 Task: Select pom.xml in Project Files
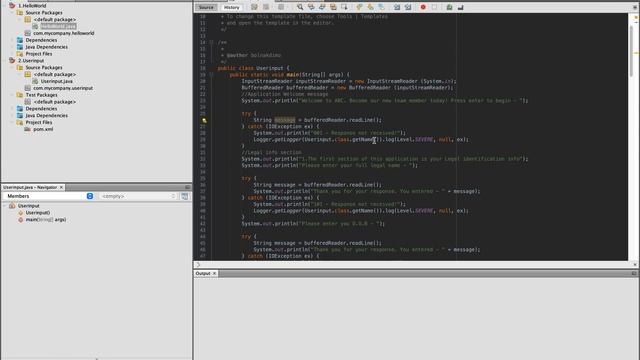[x=43, y=129]
